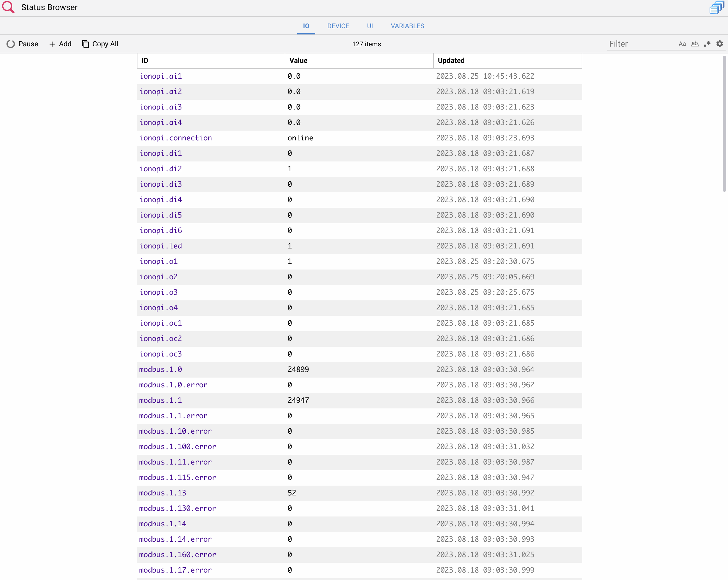
Task: Select ionopi.ai4 row ID
Action: click(x=160, y=123)
